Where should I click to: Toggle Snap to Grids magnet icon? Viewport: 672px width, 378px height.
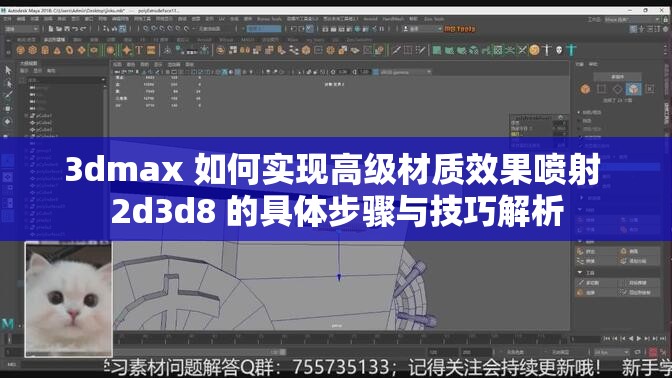147,29
